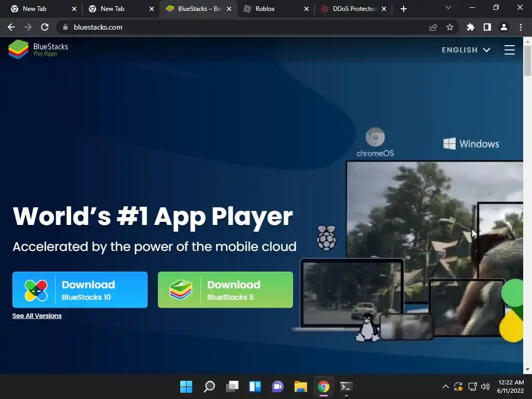
Task: Go back to the previous page
Action: 11,27
